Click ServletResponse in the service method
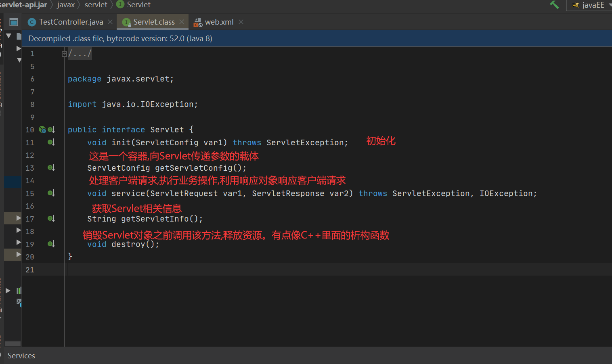The image size is (612, 364). pyautogui.click(x=288, y=194)
